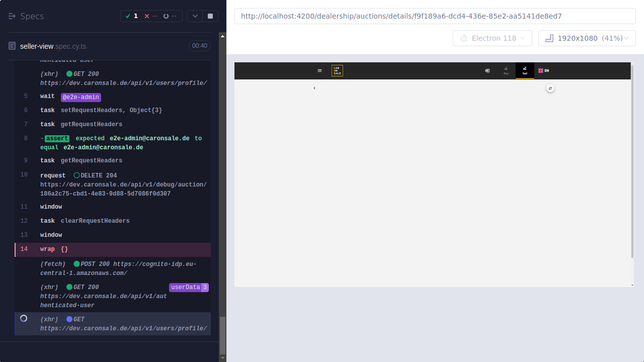644x362 pixels.
Task: Click the page reload icon in tested app
Action: pos(550,88)
